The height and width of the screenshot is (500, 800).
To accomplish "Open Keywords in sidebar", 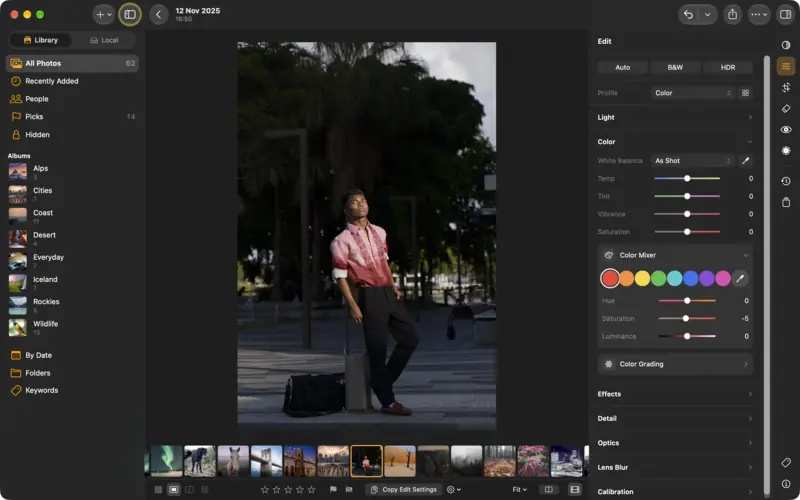I will (x=72, y=390).
